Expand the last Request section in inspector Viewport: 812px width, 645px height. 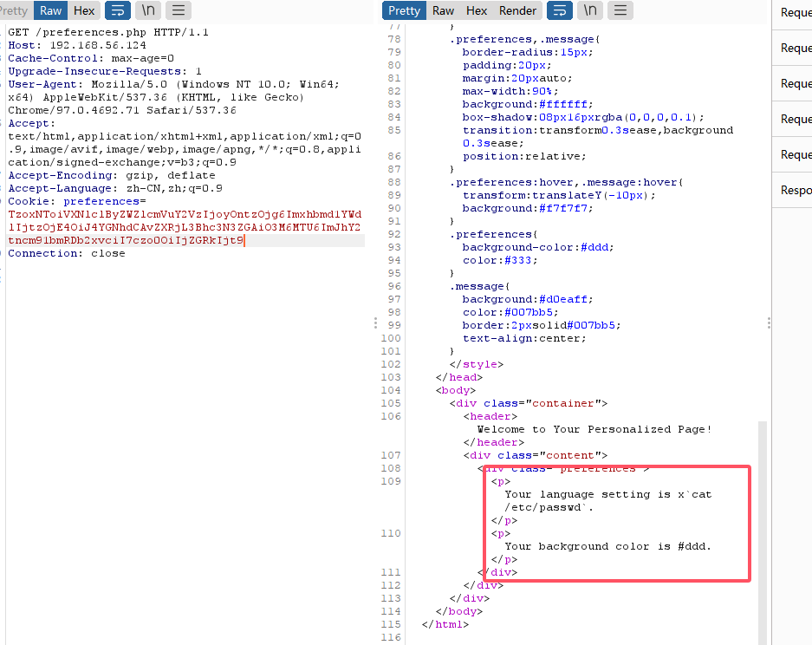[795, 154]
